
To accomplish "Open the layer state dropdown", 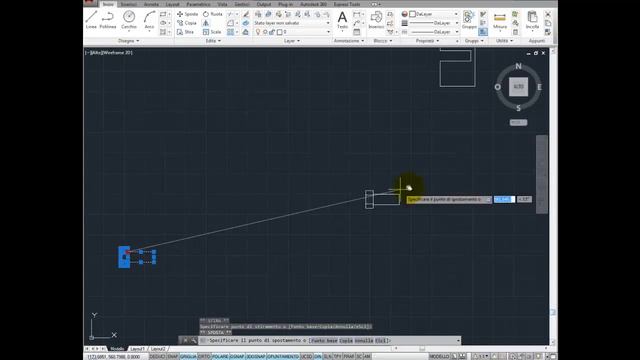I will click(292, 23).
